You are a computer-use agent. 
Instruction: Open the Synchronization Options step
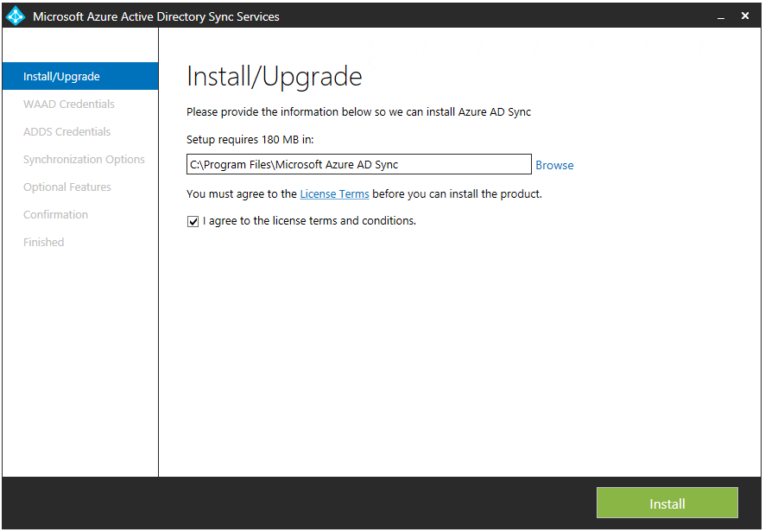pyautogui.click(x=84, y=160)
